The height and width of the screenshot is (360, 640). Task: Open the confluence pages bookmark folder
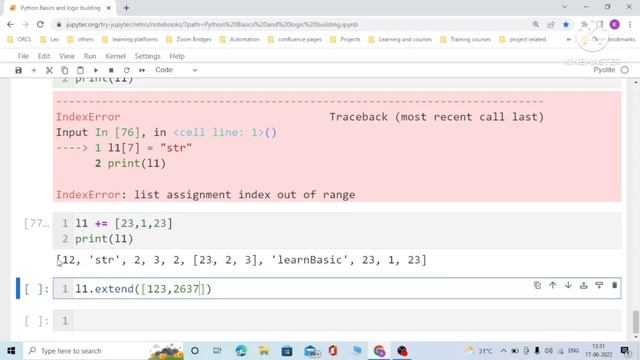click(x=295, y=39)
